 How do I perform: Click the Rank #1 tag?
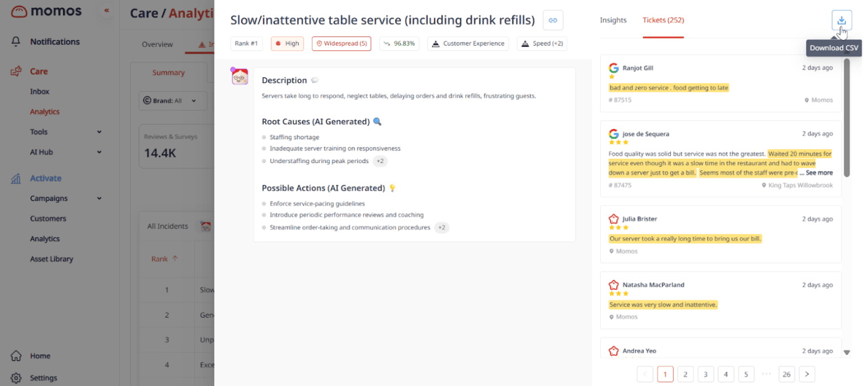click(x=246, y=44)
